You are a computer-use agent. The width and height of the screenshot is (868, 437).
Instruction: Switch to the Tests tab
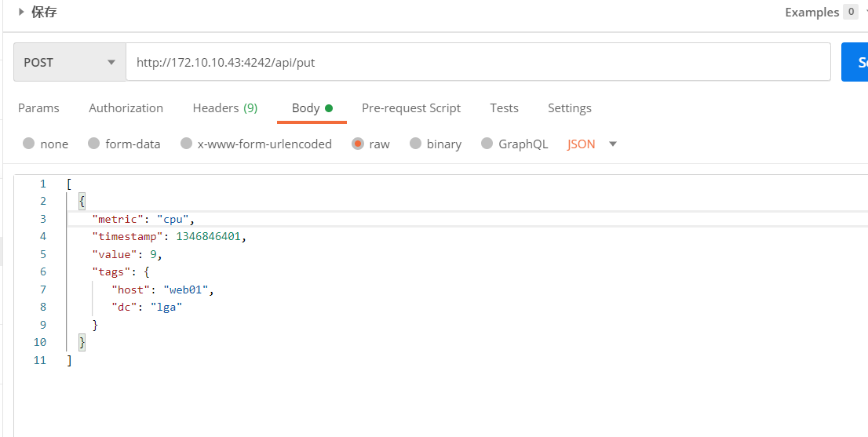pos(504,107)
